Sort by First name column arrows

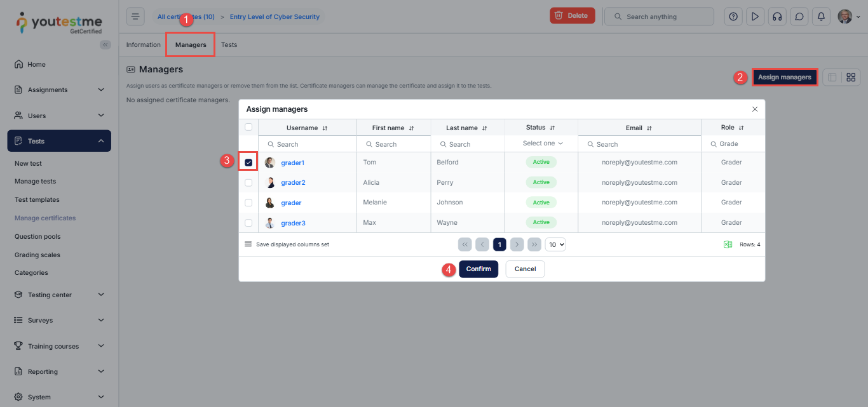[x=411, y=128]
